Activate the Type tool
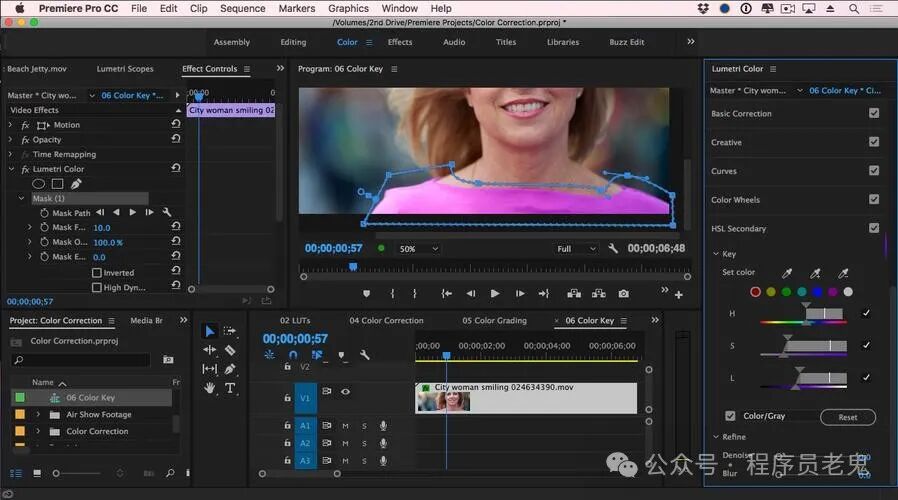Image resolution: width=898 pixels, height=500 pixels. click(230, 388)
